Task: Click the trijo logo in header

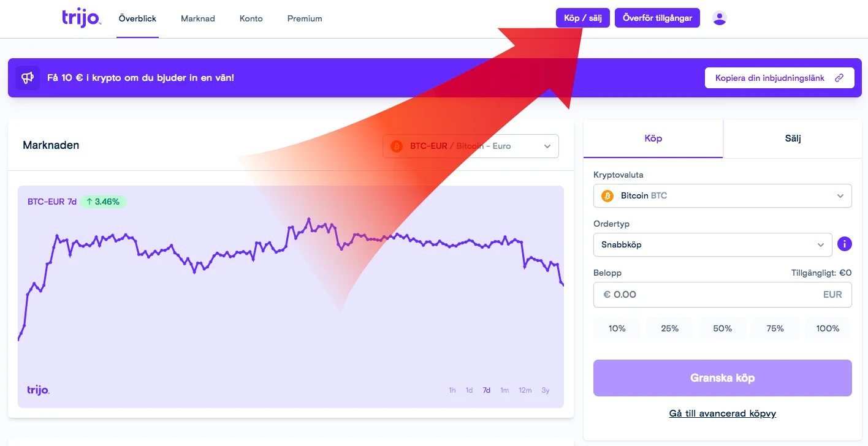Action: tap(80, 18)
